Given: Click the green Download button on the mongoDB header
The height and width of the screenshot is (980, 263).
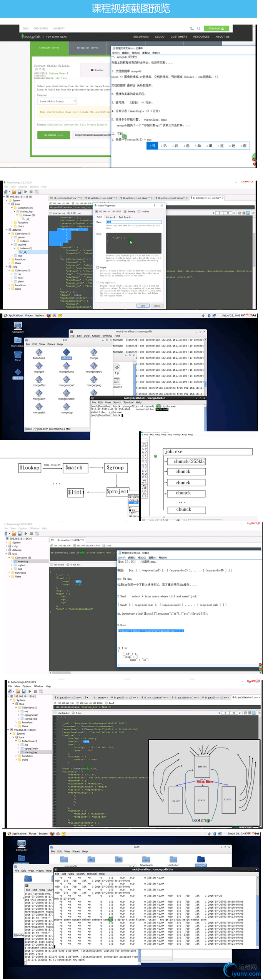Looking at the screenshot, I should 216,28.
